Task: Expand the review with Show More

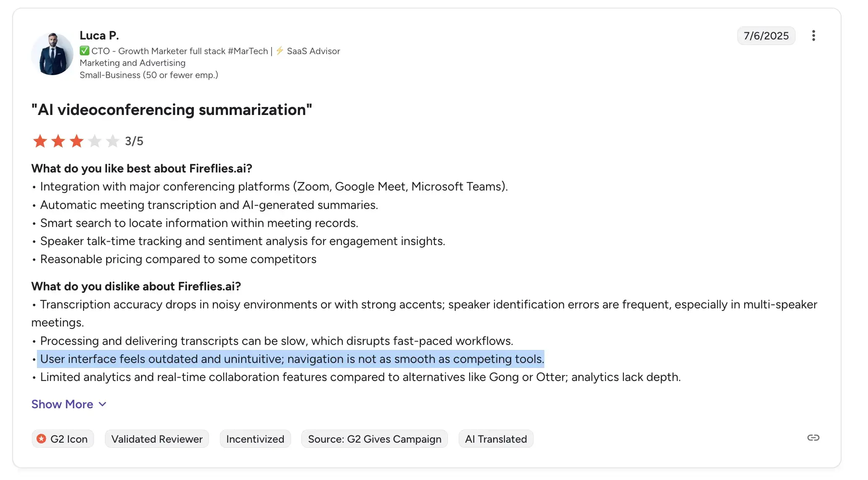Action: click(62, 404)
